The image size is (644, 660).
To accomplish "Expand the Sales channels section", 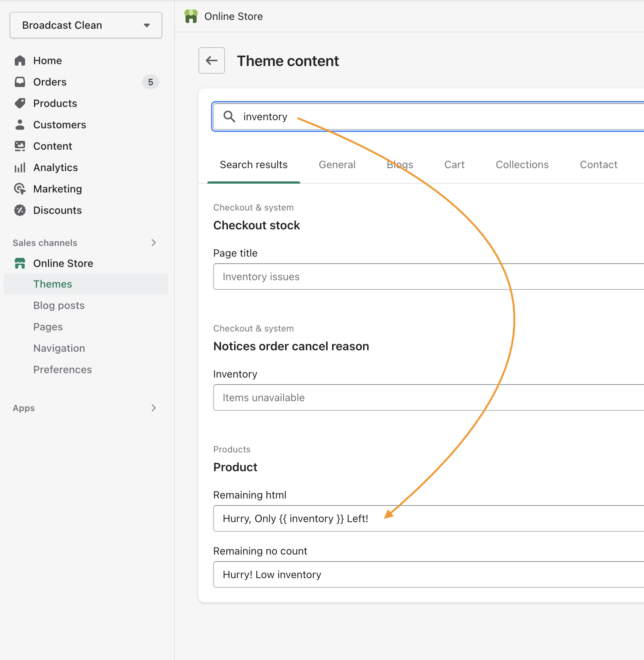I will (x=153, y=243).
